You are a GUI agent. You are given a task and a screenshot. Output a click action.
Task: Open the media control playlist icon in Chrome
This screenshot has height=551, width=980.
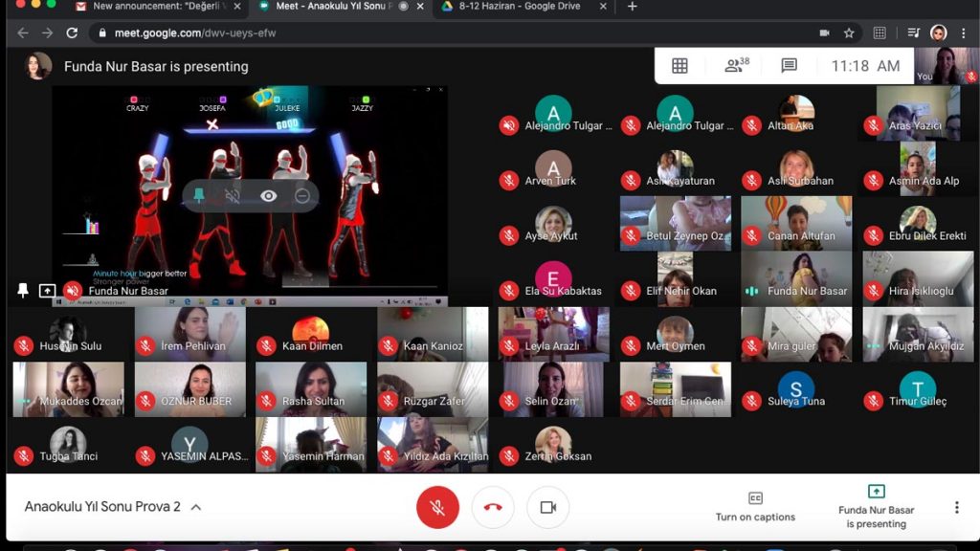(x=913, y=33)
